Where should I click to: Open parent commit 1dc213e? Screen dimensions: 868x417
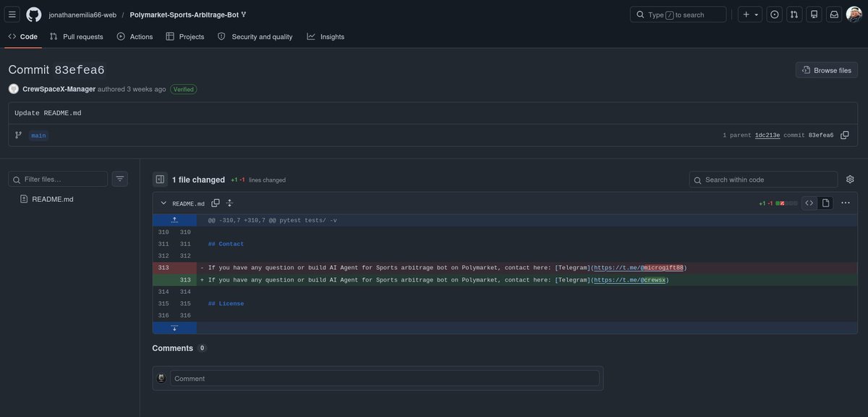pyautogui.click(x=767, y=135)
